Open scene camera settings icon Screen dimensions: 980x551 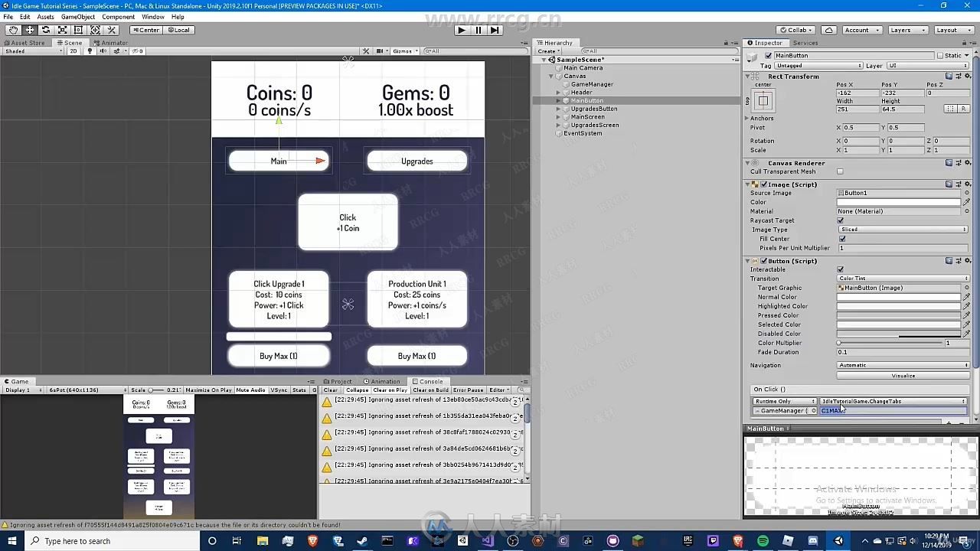pos(380,51)
